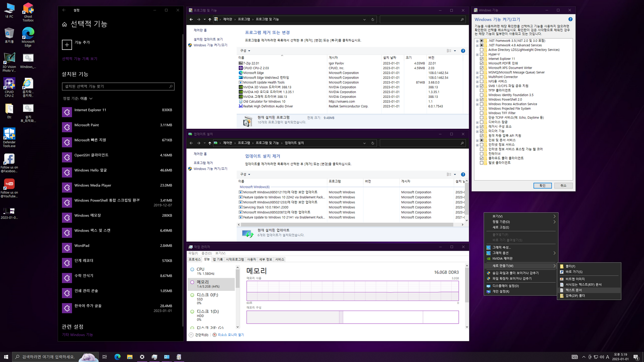Open the 구성 dropdown in Programs and Features

245,51
